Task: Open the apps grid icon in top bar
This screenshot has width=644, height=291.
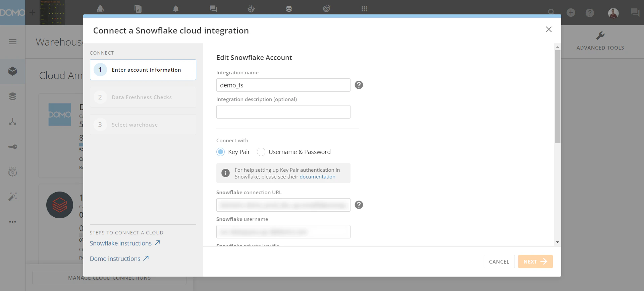Action: pyautogui.click(x=364, y=9)
